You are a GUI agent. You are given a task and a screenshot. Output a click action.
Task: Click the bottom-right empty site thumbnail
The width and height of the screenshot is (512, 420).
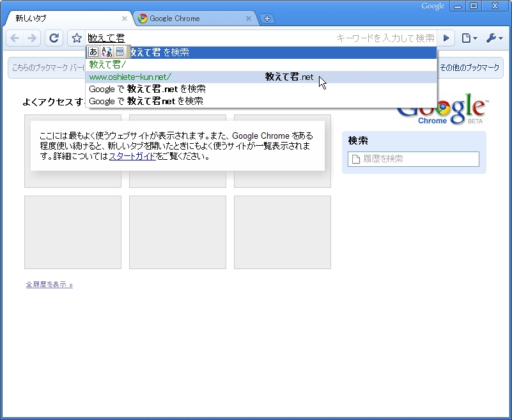click(x=283, y=232)
